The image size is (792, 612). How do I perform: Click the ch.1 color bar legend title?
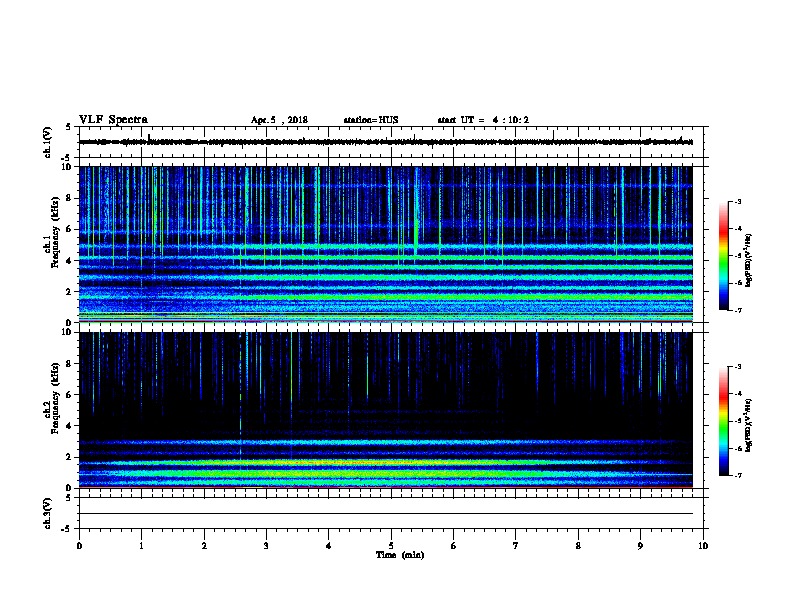(x=749, y=260)
